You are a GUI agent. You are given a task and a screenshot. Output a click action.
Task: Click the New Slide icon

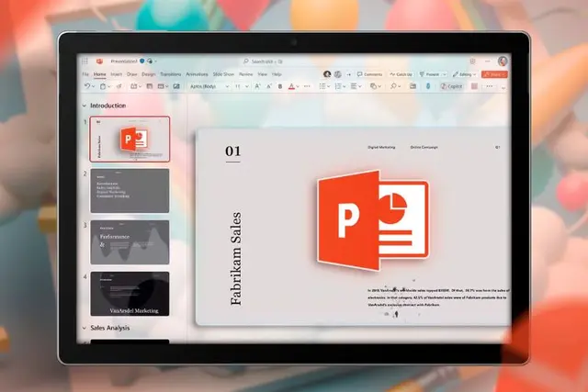(x=133, y=86)
